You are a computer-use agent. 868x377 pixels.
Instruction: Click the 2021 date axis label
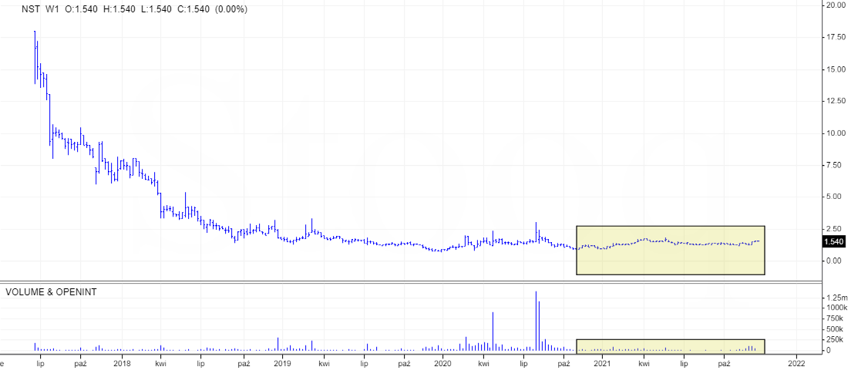pos(602,364)
